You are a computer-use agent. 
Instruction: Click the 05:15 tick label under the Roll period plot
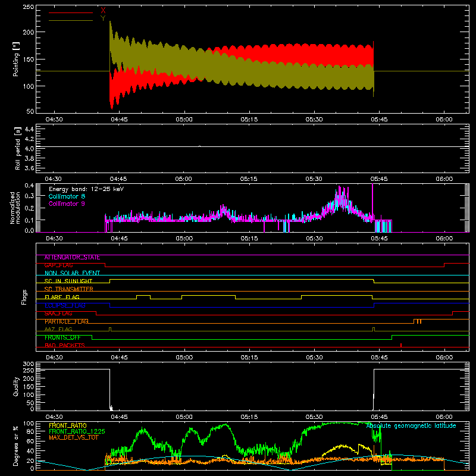coord(249,179)
